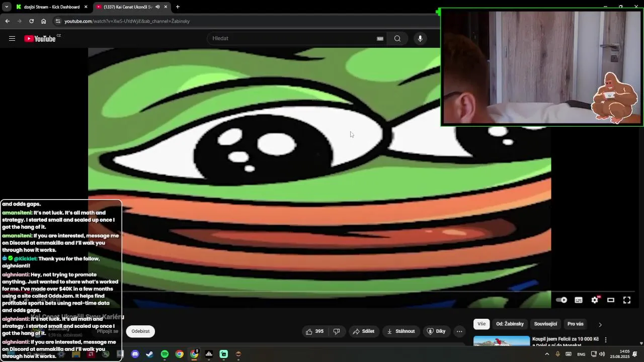The width and height of the screenshot is (644, 362).
Task: Open Spotify from the taskbar
Action: [x=165, y=354]
